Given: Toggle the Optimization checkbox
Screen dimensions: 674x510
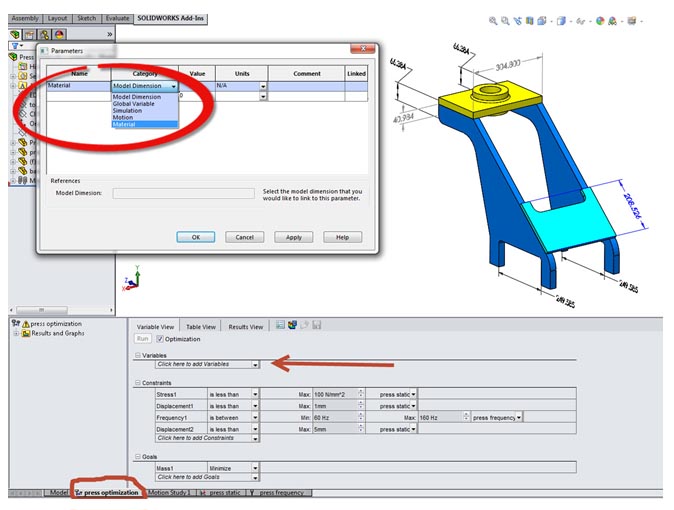Looking at the screenshot, I should click(x=160, y=339).
